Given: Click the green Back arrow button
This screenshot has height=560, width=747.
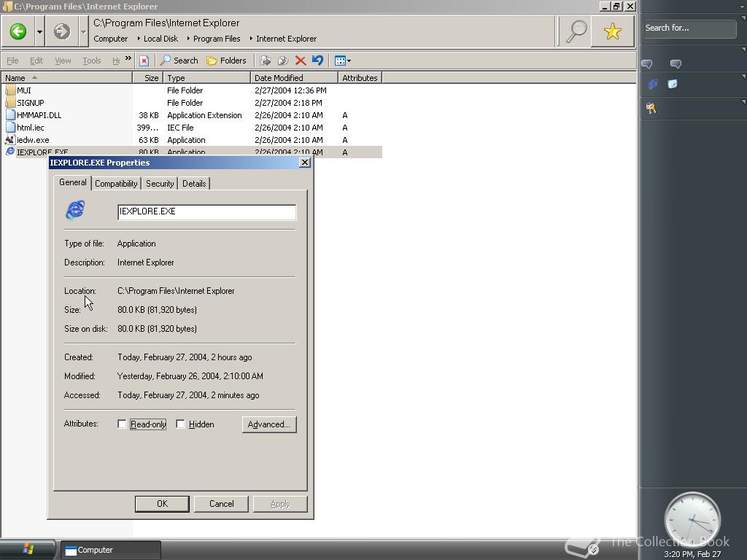Looking at the screenshot, I should [18, 31].
